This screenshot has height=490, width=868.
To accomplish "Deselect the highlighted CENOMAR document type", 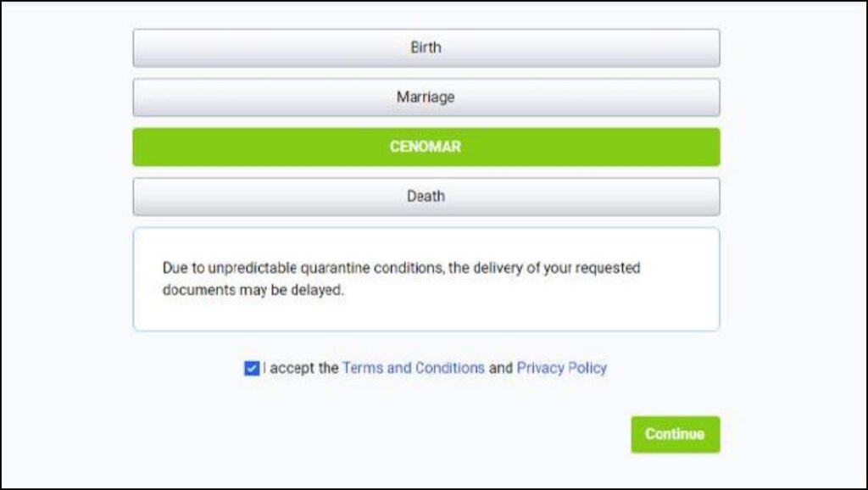I will point(426,148).
